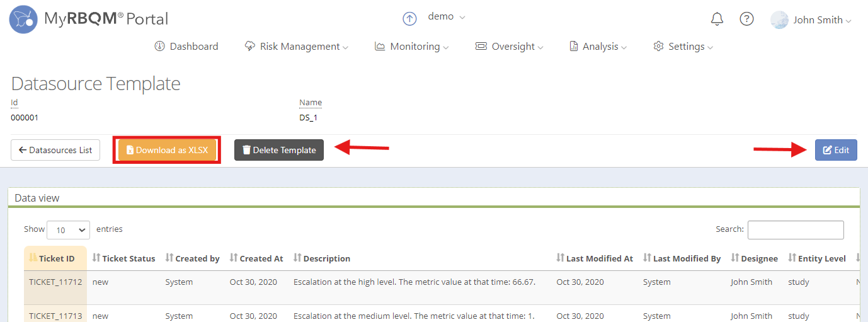
Task: Sort by the Last Modified At column
Action: pyautogui.click(x=595, y=258)
